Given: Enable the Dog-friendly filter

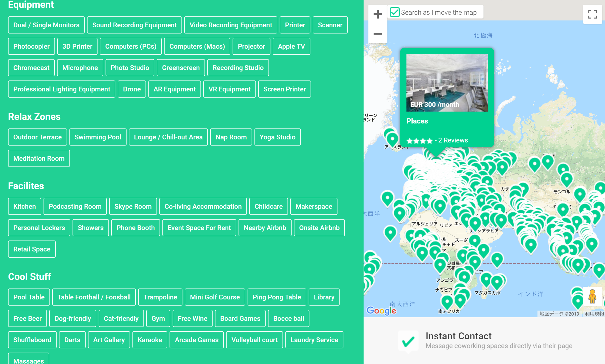Looking at the screenshot, I should [73, 318].
